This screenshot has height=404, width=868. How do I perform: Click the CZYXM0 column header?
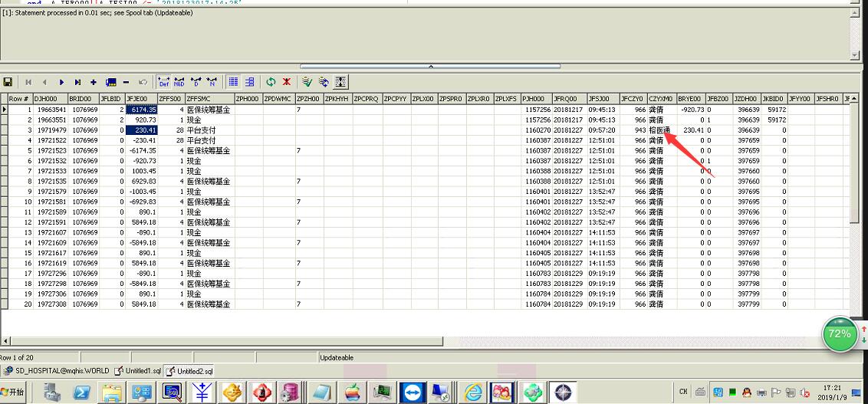(x=662, y=99)
